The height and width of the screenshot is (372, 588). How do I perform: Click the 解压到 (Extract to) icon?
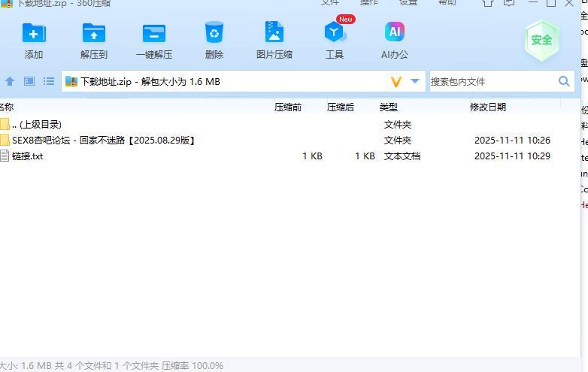[94, 34]
